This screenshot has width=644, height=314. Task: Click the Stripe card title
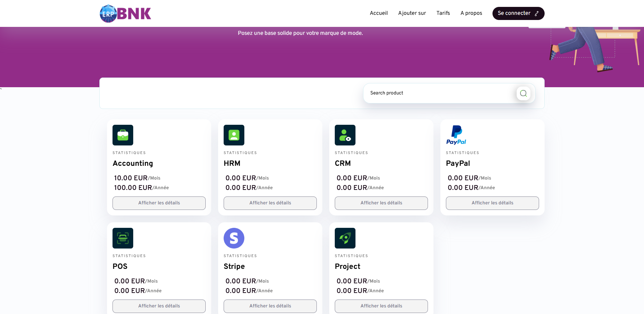[234, 266]
